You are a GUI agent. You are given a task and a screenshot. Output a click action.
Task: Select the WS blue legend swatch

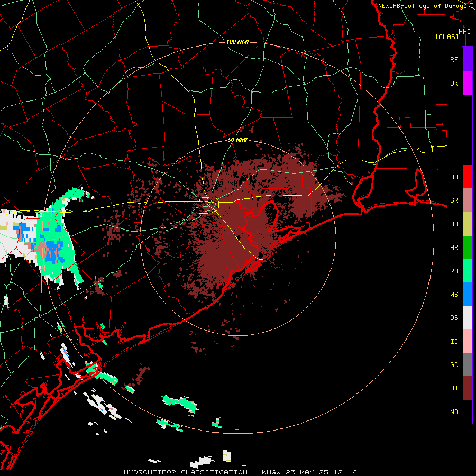coord(467,294)
